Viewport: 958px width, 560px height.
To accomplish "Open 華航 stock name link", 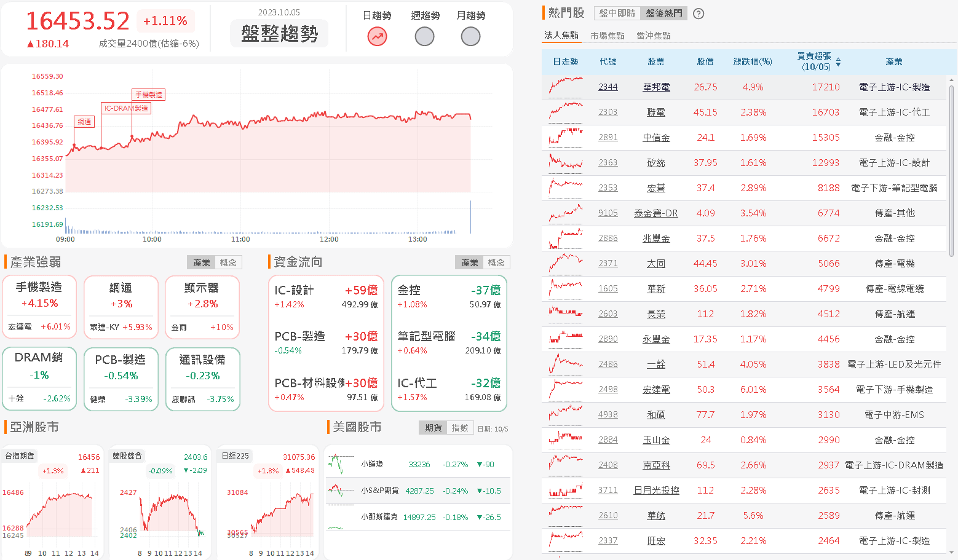I will (656, 516).
